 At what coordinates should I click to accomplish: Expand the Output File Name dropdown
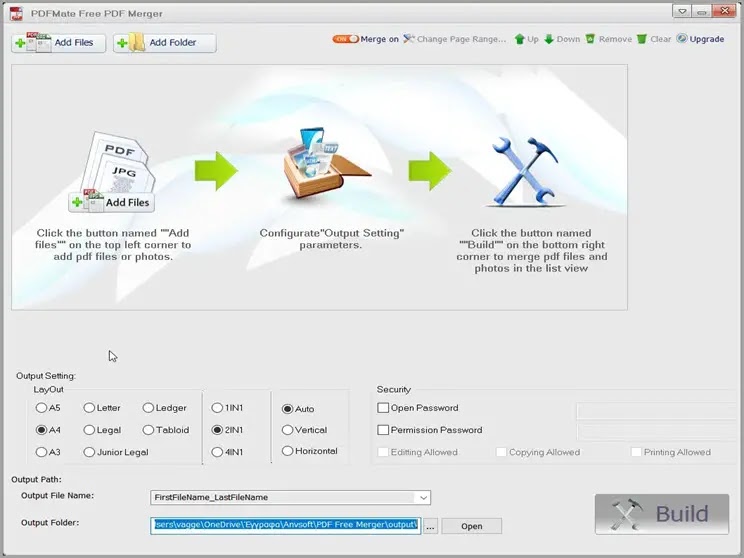pos(423,498)
